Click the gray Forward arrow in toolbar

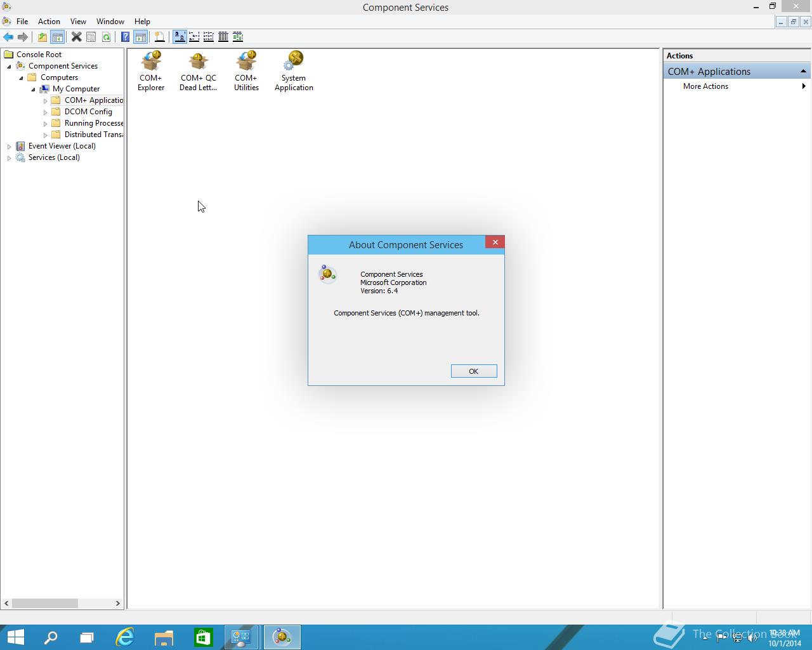tap(23, 37)
